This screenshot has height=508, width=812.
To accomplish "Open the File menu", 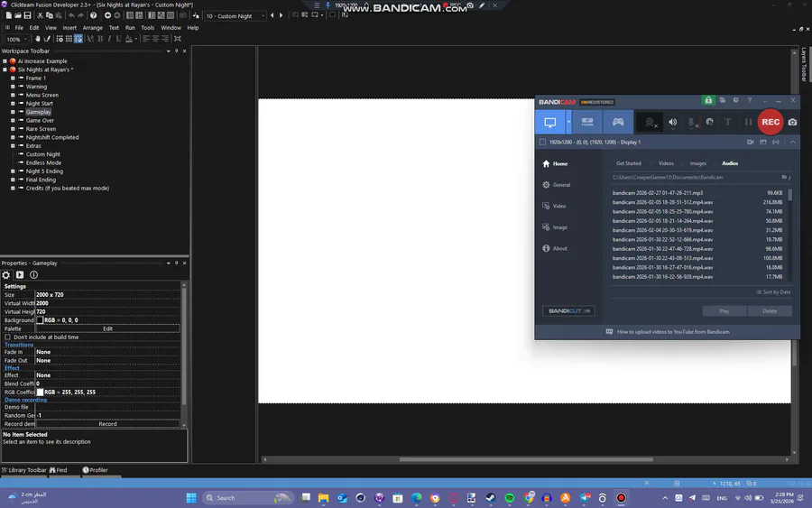I will point(19,28).
